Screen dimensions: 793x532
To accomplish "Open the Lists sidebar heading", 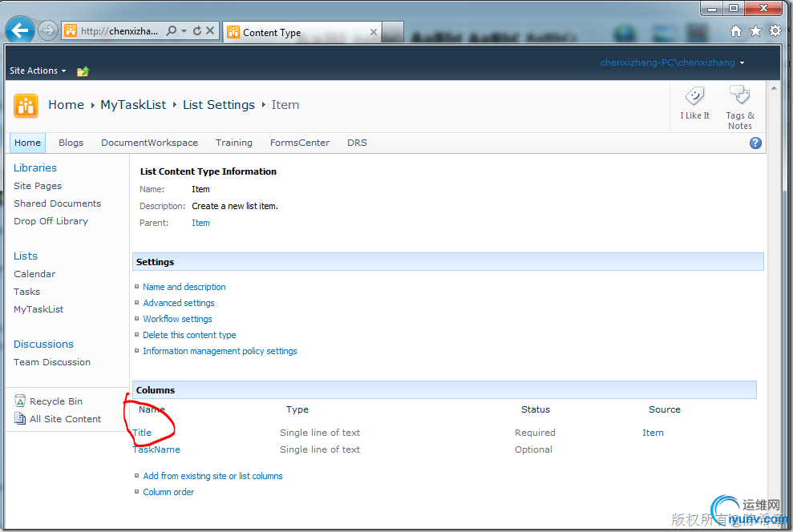I will 26,256.
